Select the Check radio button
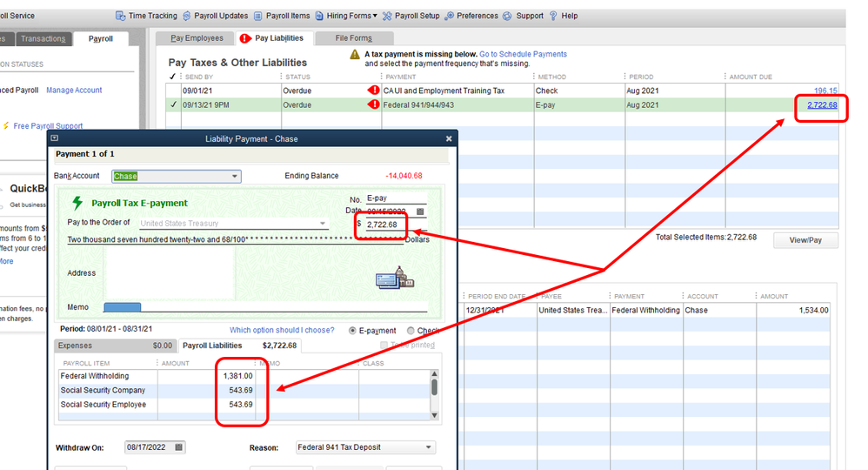Image resolution: width=868 pixels, height=470 pixels. click(411, 331)
